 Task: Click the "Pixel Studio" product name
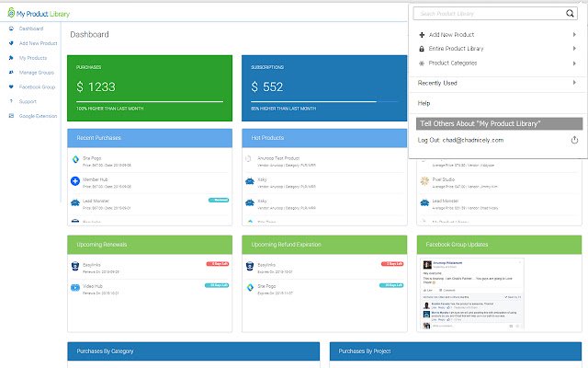443,179
